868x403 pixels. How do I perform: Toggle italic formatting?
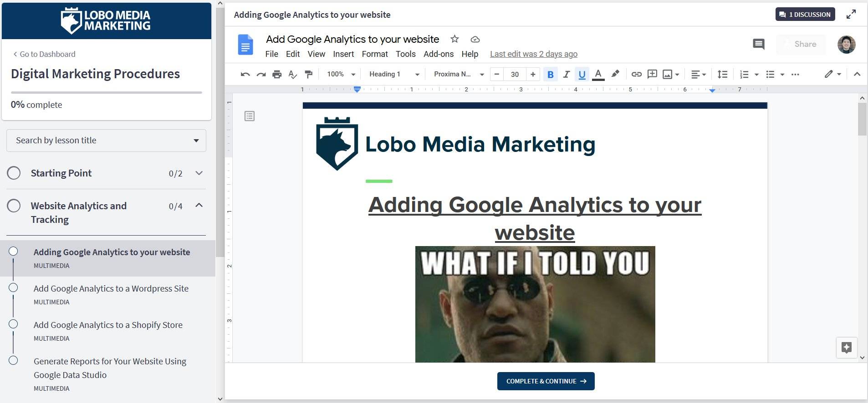(x=566, y=74)
